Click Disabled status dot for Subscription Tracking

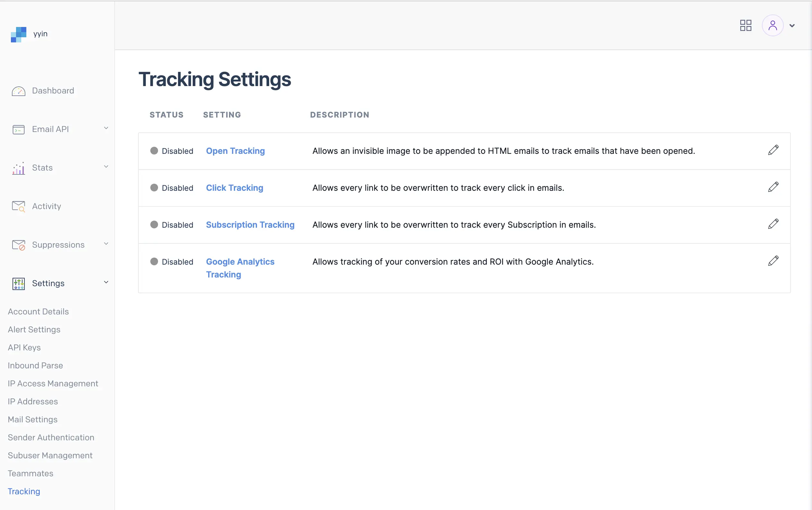point(154,224)
